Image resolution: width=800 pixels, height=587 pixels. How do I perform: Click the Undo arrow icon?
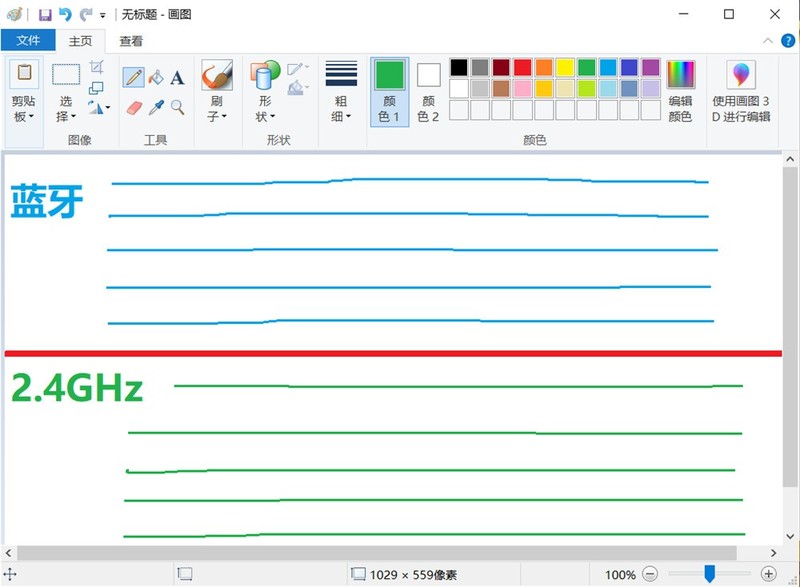[64, 14]
